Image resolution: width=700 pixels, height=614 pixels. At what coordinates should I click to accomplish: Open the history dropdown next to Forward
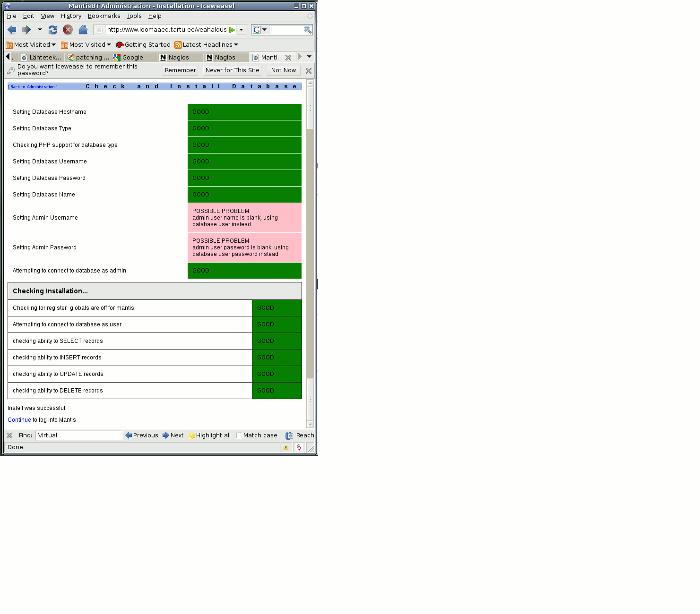[x=40, y=30]
